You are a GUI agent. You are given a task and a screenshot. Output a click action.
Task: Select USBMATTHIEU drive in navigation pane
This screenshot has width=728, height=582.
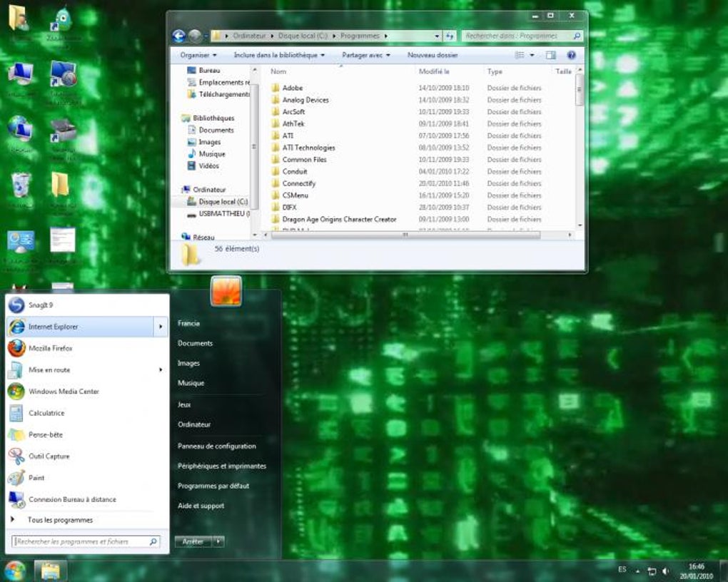[x=218, y=214]
